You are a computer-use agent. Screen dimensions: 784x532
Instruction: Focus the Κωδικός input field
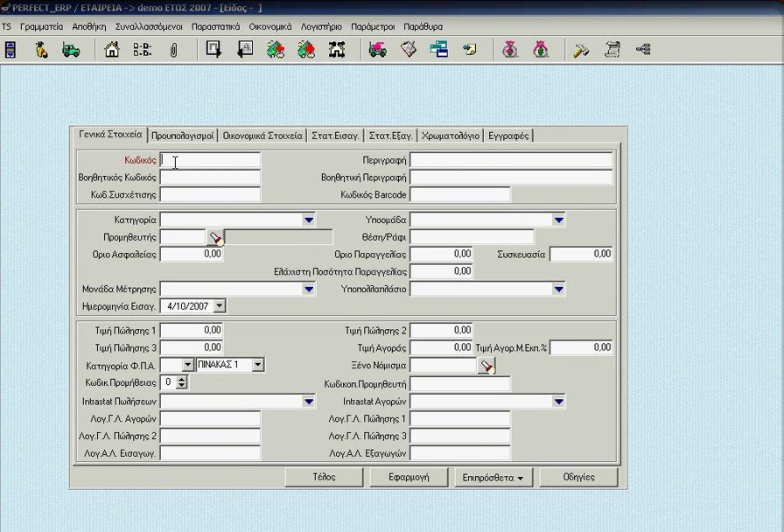[x=210, y=160]
